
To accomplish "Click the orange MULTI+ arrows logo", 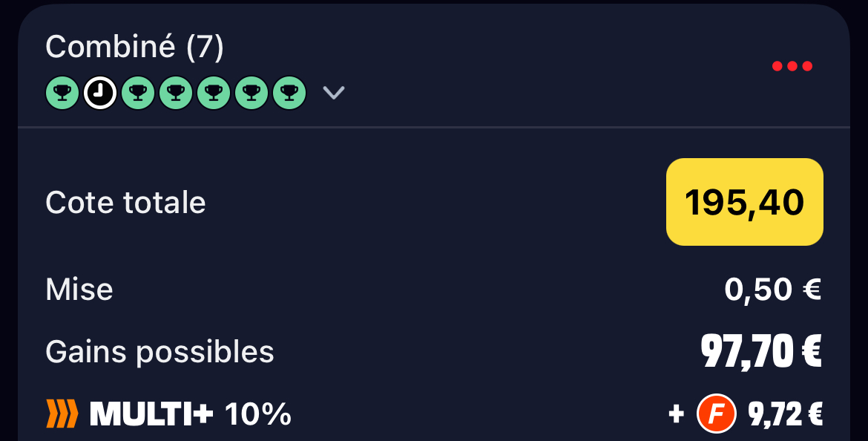I will click(62, 414).
